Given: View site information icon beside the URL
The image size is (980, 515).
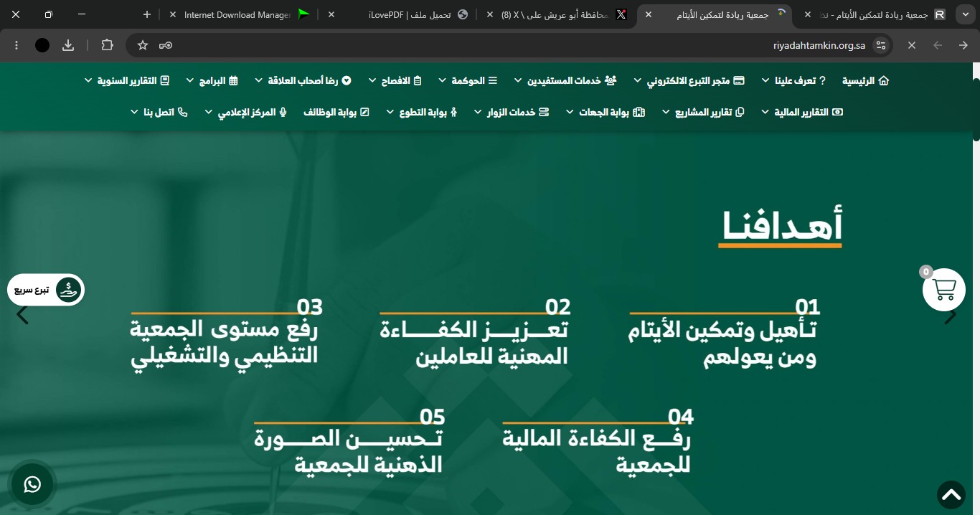Looking at the screenshot, I should click(x=881, y=45).
